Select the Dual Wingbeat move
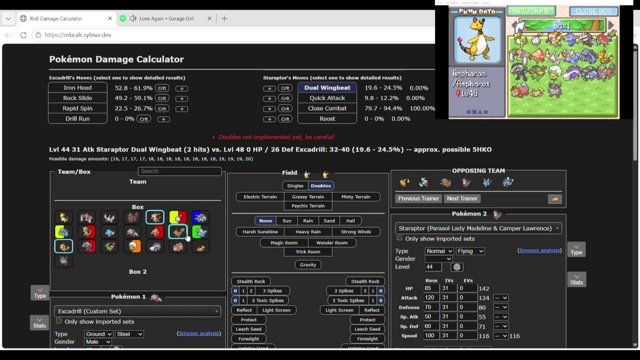This screenshot has width=640, height=360. coord(327,88)
